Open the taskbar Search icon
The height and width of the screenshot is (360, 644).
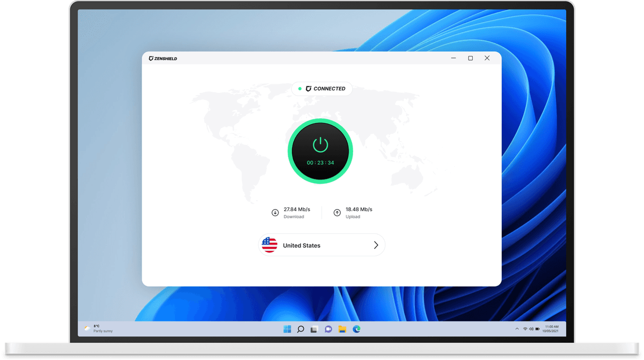pyautogui.click(x=301, y=328)
